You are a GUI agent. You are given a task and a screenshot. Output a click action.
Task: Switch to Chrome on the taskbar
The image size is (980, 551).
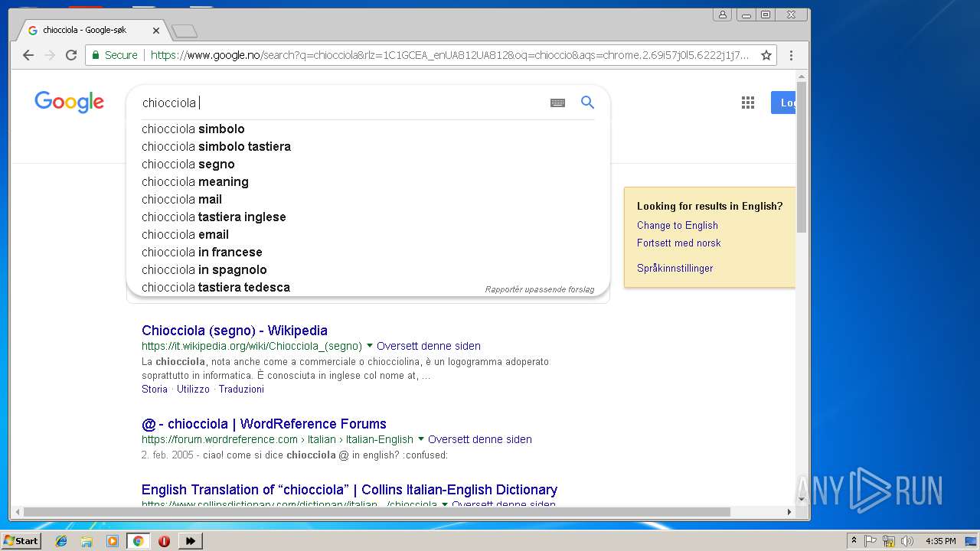pos(138,541)
